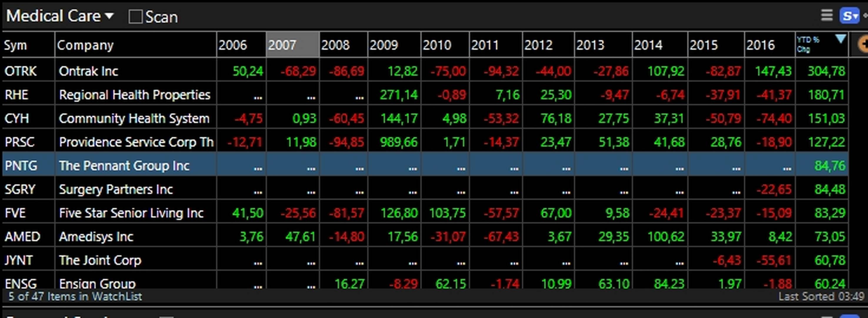Click Last Sorted 03:49 status text

(821, 297)
